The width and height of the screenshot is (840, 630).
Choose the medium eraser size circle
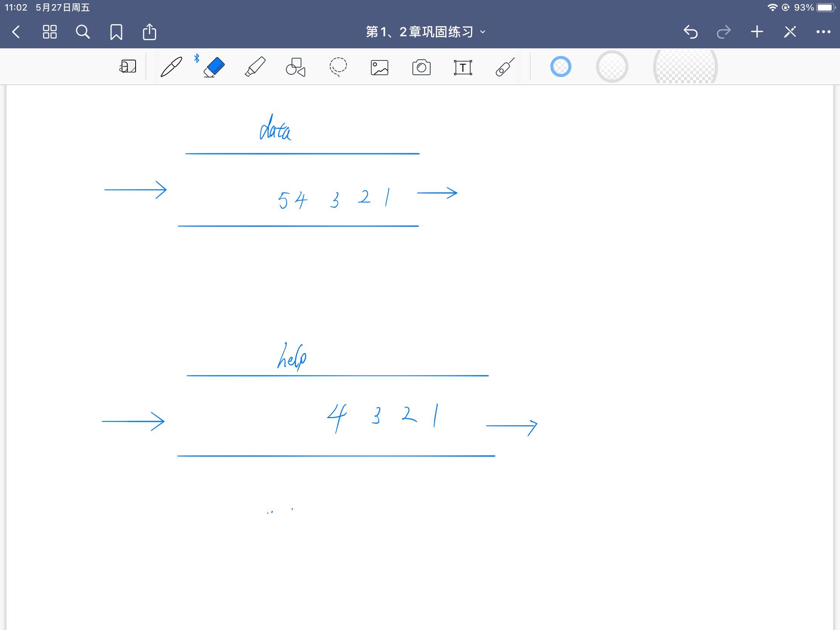pyautogui.click(x=612, y=67)
